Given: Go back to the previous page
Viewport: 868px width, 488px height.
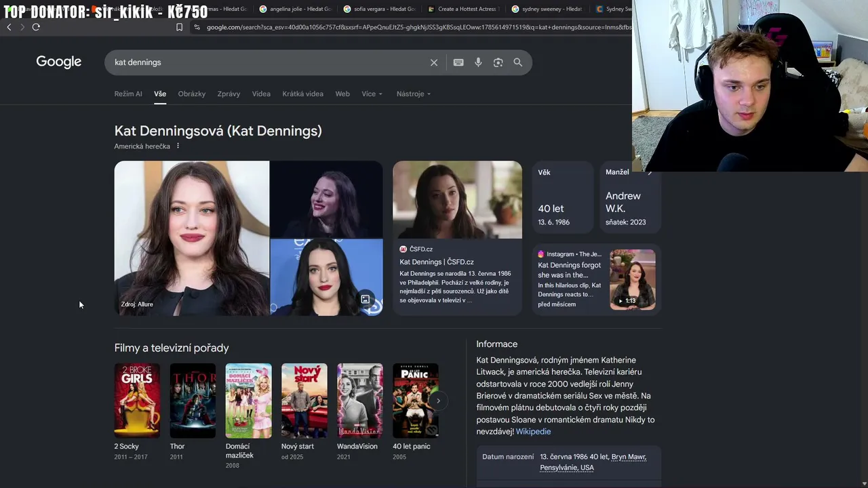Looking at the screenshot, I should coord(9,27).
